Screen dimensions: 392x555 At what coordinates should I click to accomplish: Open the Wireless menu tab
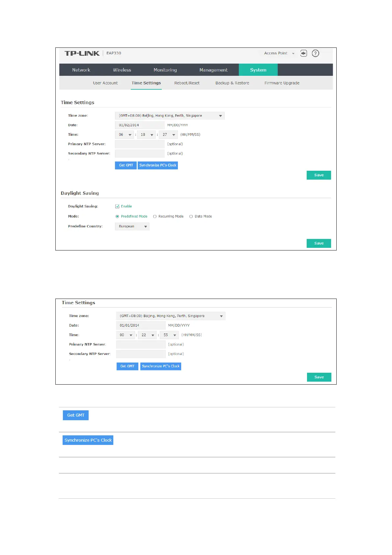pos(122,70)
